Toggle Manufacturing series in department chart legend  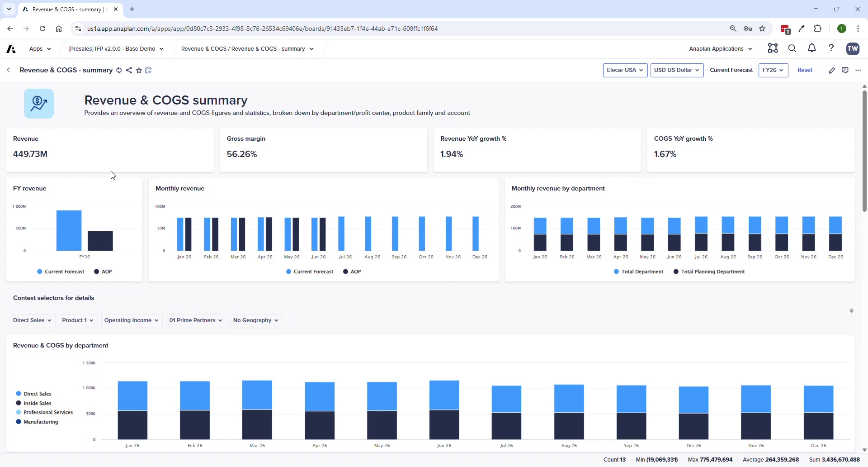coord(41,421)
